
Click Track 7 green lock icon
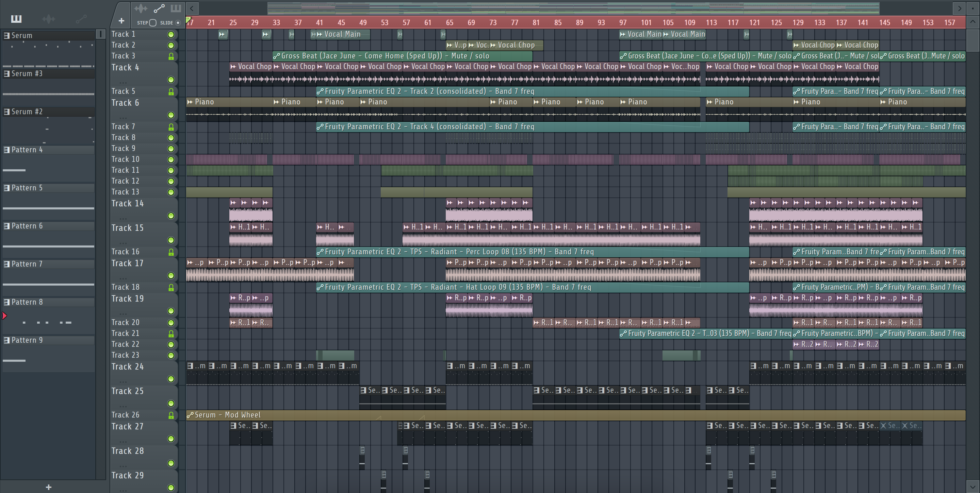click(171, 127)
